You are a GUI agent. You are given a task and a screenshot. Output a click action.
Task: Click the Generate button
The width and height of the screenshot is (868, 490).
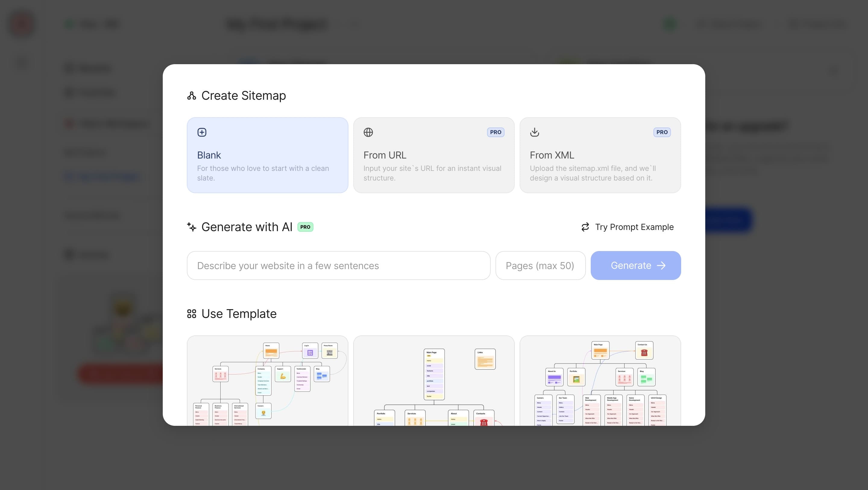pos(636,265)
